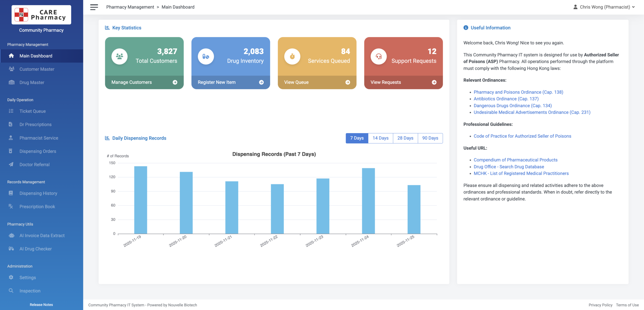Click the Services Queued stopwatch icon

(x=292, y=56)
